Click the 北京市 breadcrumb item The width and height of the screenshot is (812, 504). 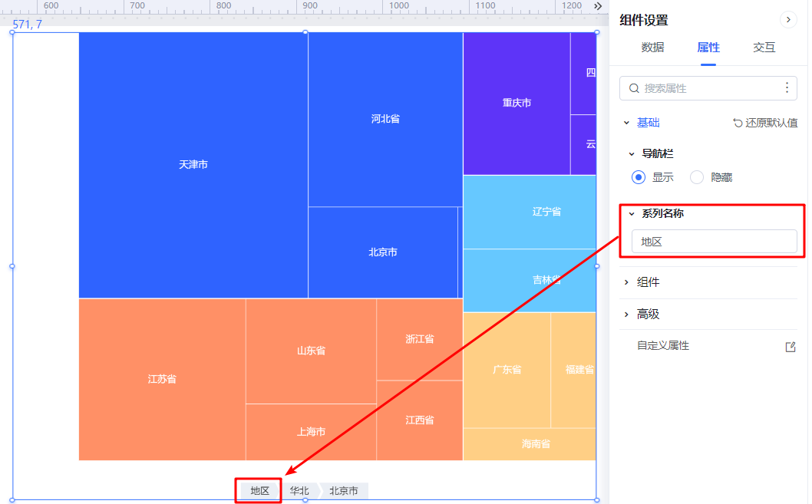coord(344,490)
